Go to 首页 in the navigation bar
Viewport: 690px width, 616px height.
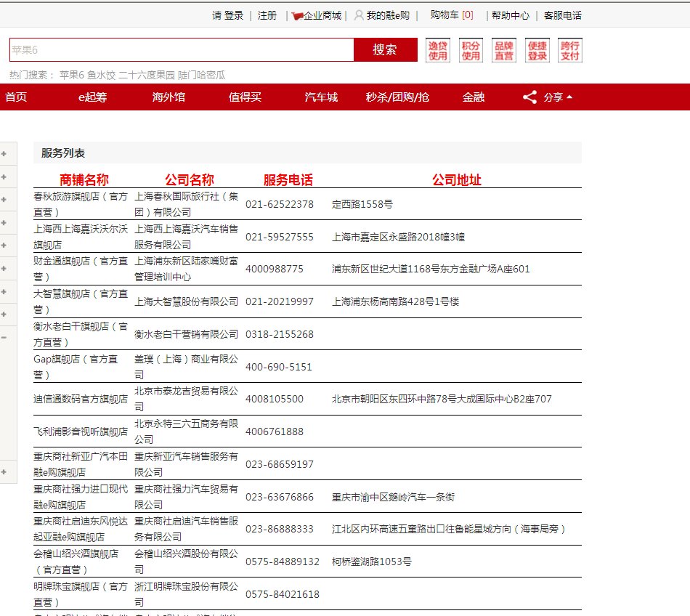pyautogui.click(x=17, y=97)
